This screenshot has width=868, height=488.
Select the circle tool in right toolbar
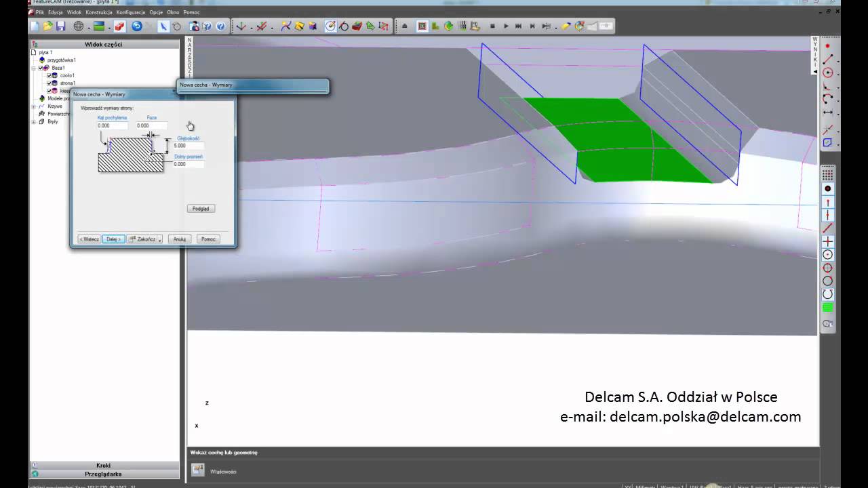pos(827,73)
